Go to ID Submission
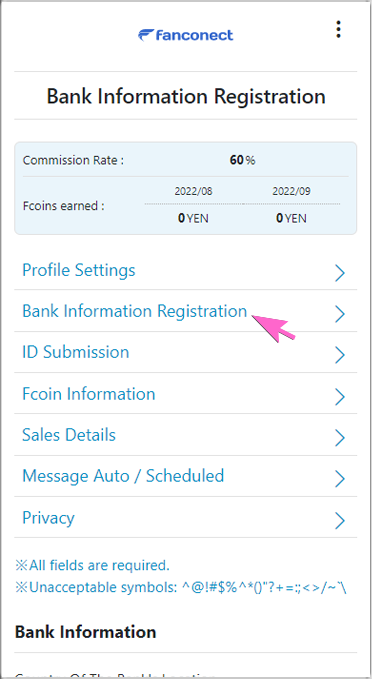The image size is (372, 679). pos(76,352)
